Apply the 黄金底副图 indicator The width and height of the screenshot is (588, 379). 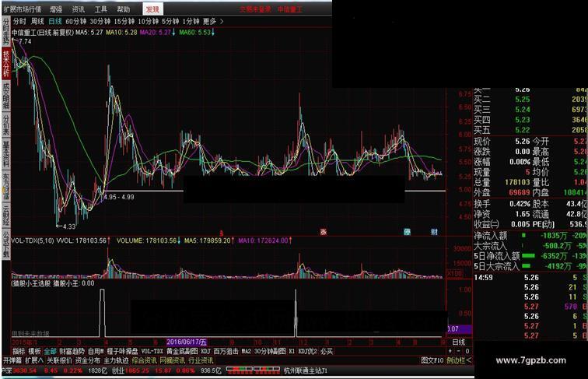click(182, 351)
